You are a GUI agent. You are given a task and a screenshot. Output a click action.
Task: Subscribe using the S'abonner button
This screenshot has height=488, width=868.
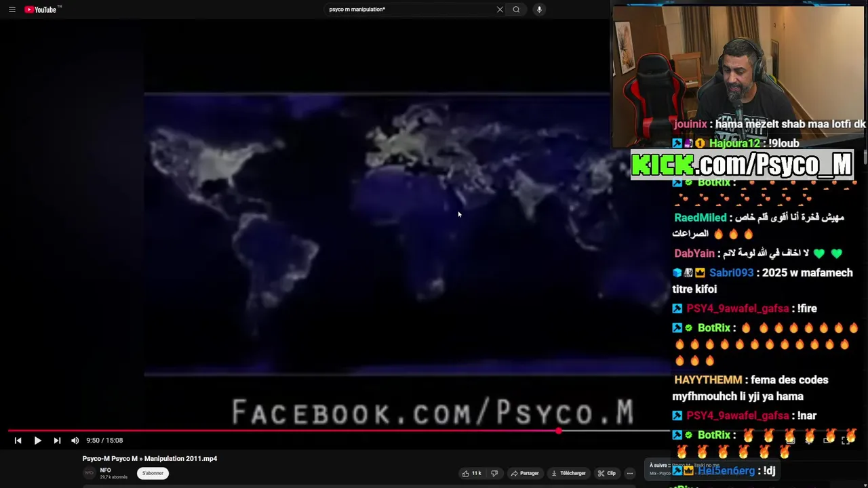point(153,473)
